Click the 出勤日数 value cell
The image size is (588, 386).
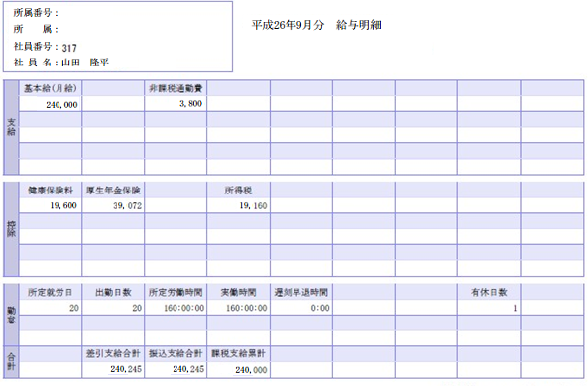[x=113, y=308]
